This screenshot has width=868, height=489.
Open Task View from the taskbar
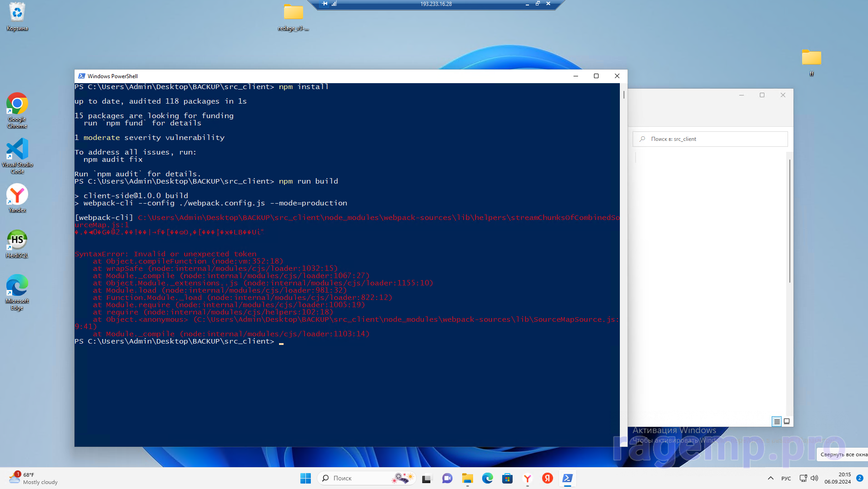[x=426, y=478]
